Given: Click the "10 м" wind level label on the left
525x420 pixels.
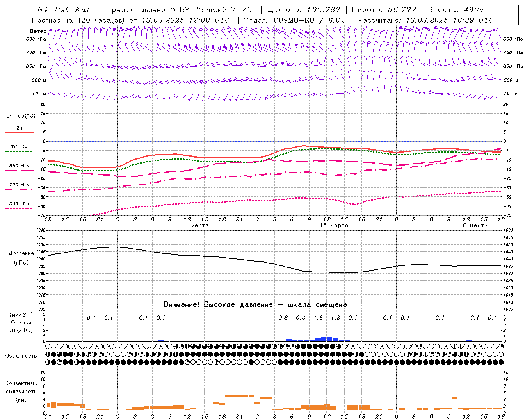Looking at the screenshot, I should tap(39, 94).
